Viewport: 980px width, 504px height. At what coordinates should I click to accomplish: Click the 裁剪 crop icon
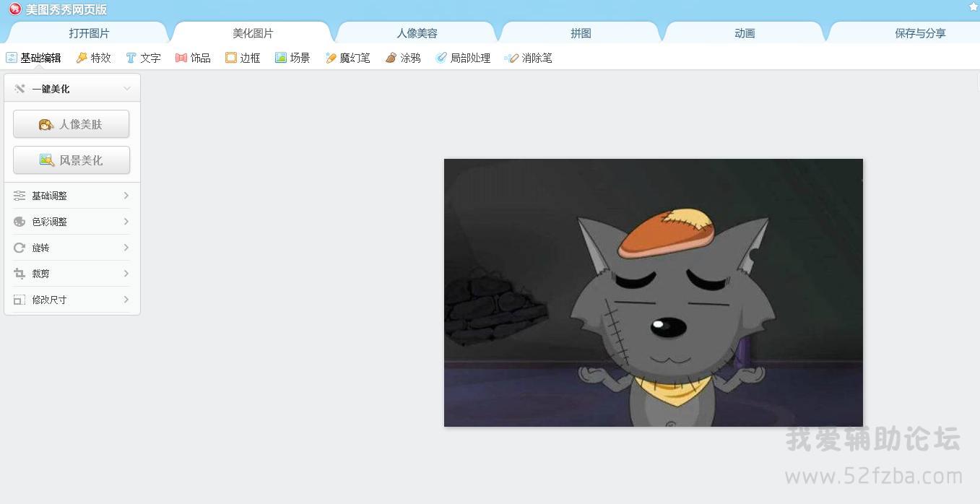tap(19, 274)
